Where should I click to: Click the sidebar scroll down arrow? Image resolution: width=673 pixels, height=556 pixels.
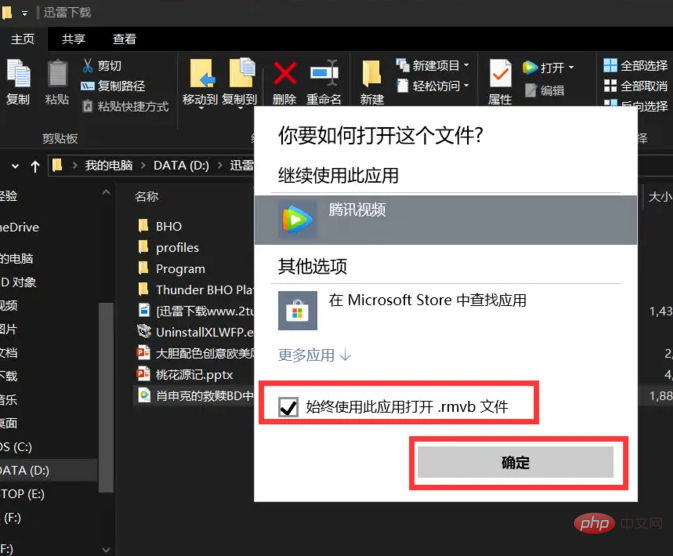tap(106, 550)
